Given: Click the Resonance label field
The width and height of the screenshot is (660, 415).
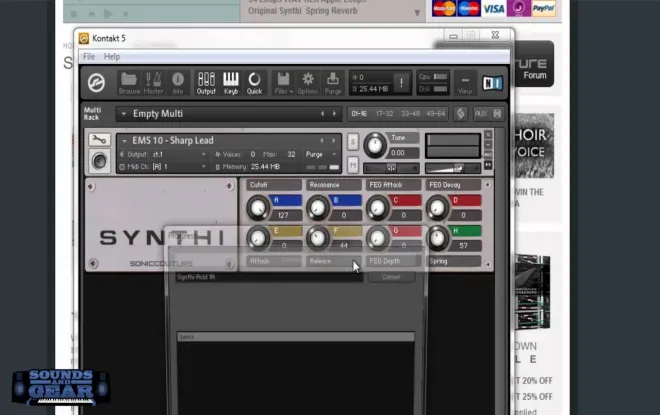Looking at the screenshot, I should click(x=334, y=185).
